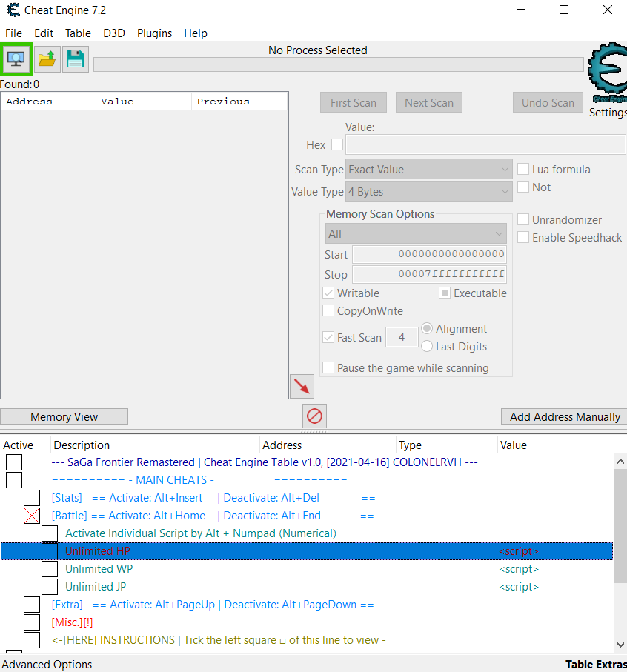627x672 pixels.
Task: Tick the INSTRUCTIONS line active box
Action: point(32,640)
